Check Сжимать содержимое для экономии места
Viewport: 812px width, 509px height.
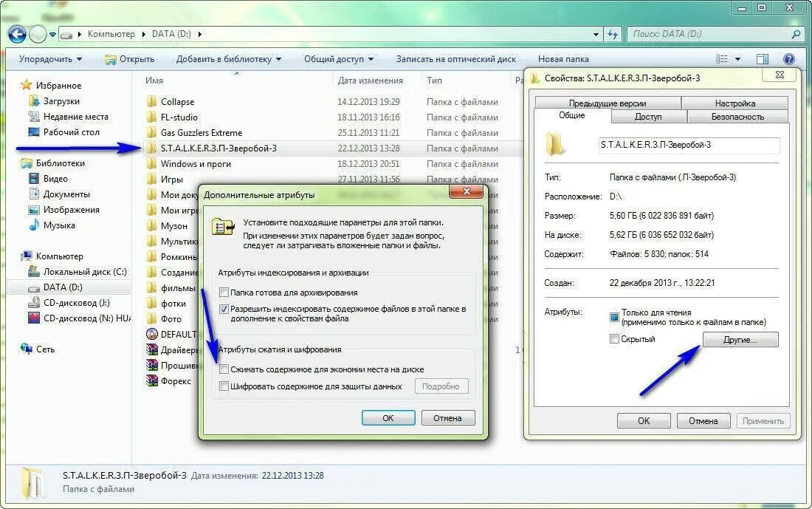(224, 369)
